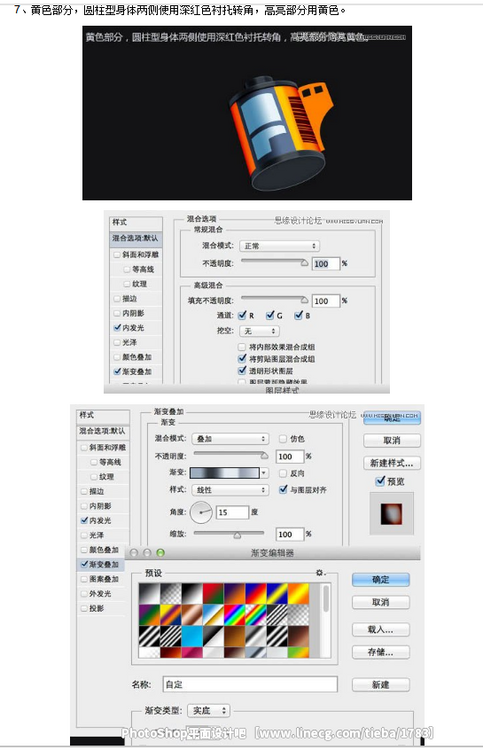
Task: Click the green zoom dot of 渐变编辑器
Action: point(161,553)
